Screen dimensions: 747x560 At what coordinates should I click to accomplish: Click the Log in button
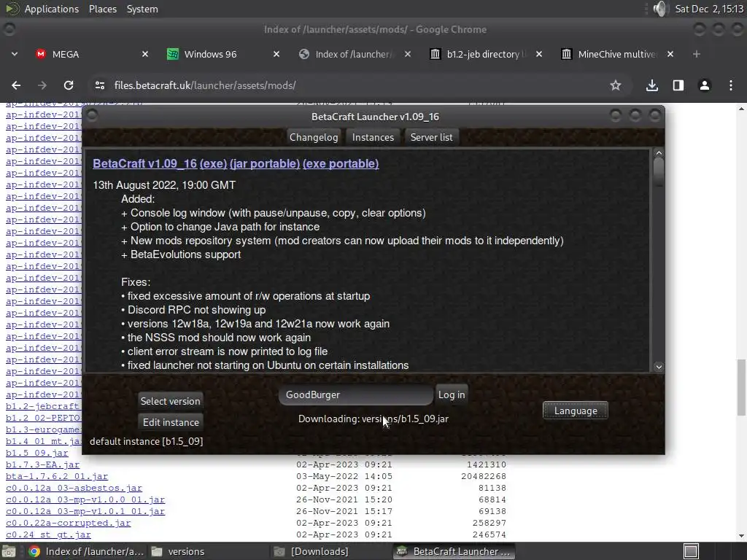[x=452, y=394]
